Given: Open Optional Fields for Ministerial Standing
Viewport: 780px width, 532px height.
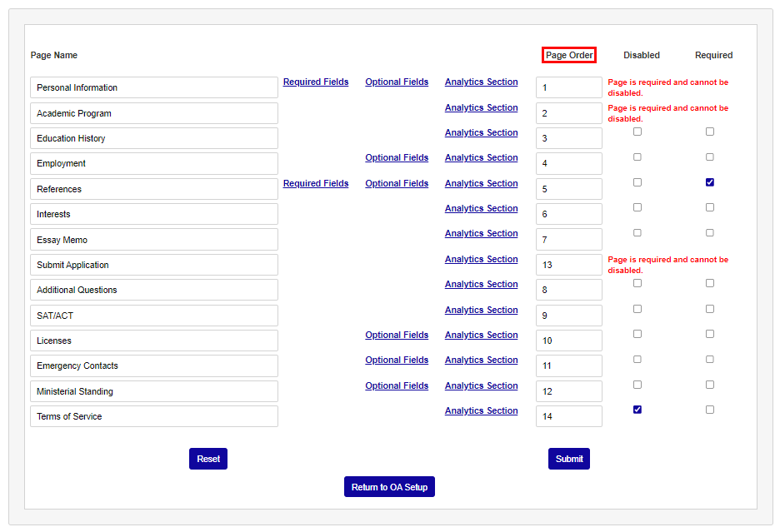Looking at the screenshot, I should pos(397,385).
